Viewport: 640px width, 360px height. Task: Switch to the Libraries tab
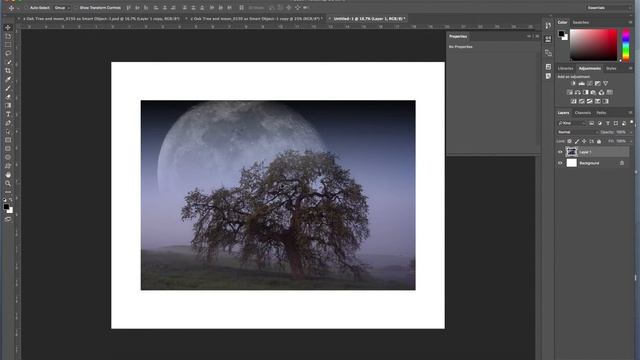point(565,69)
